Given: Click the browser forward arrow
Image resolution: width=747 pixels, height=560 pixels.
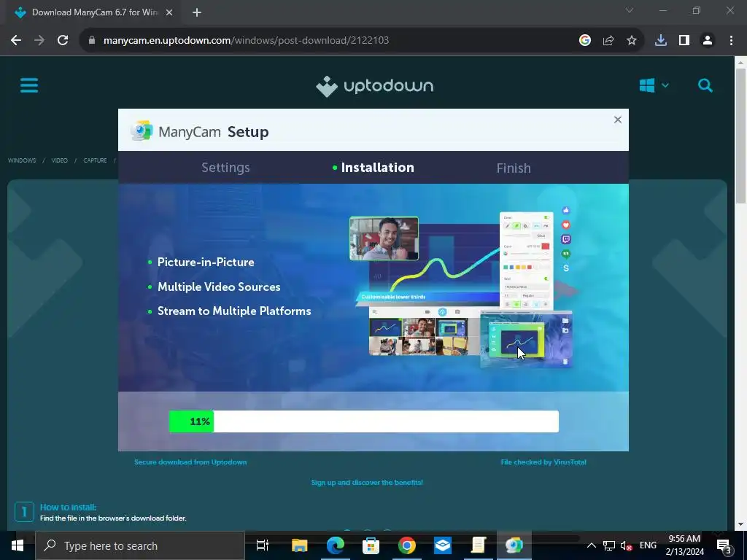Looking at the screenshot, I should coord(39,40).
